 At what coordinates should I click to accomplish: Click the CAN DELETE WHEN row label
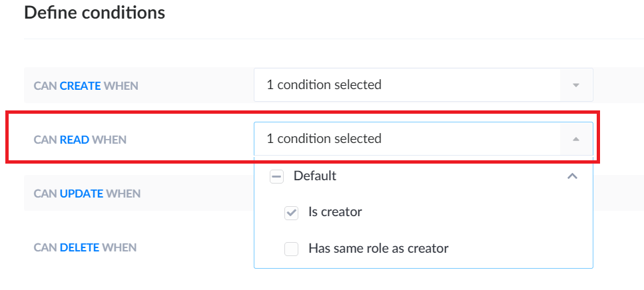[x=85, y=247]
